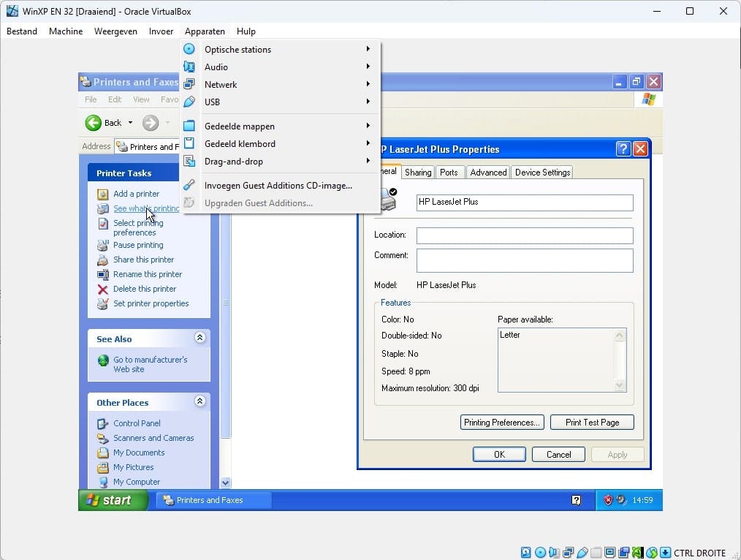
Task: Click the optical disc icon in Apparaten menu
Action: pos(189,49)
